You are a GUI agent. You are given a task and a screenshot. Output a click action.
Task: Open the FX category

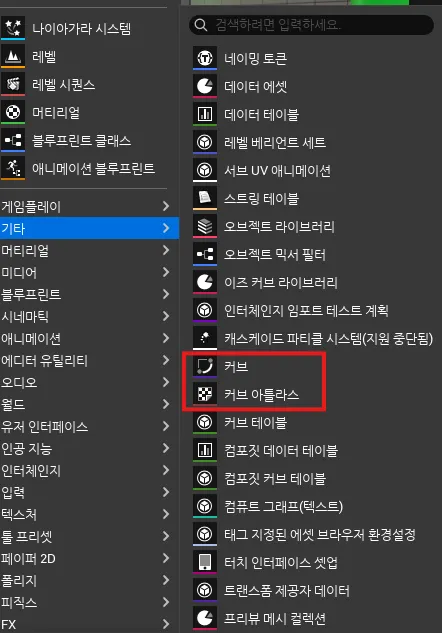click(89, 624)
